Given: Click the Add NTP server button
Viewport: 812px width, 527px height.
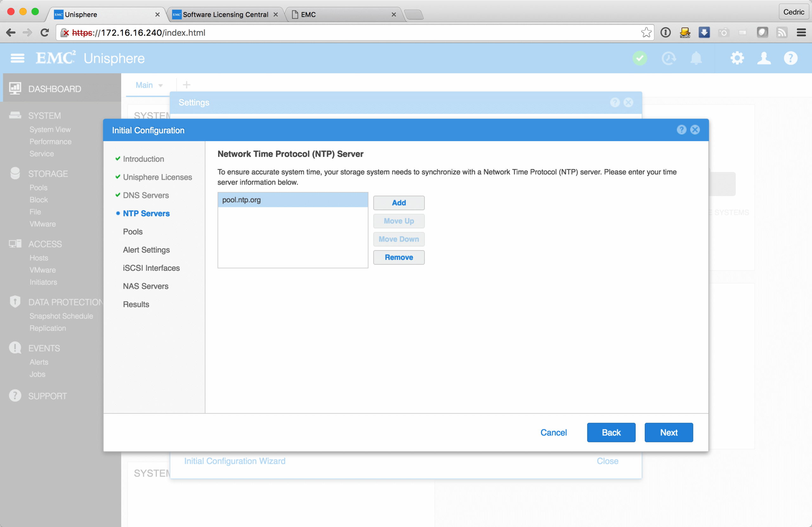Looking at the screenshot, I should (398, 203).
